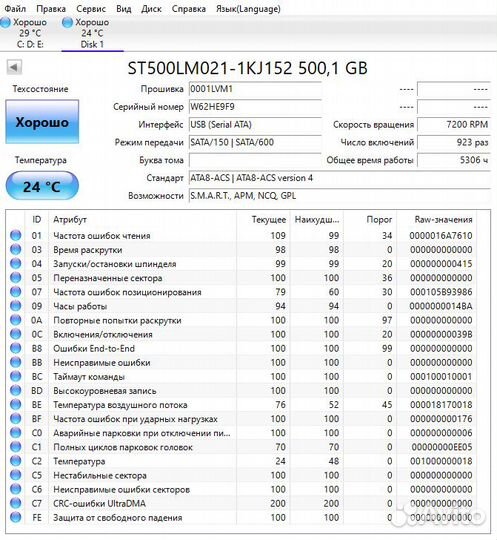Click the Возможности field S.M.A.R.T., APM

[339, 196]
